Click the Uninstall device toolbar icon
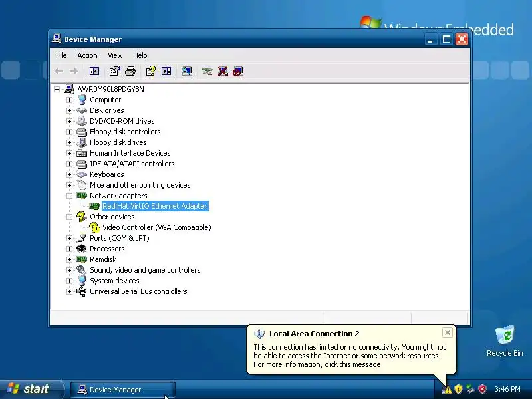Screen dimensions: 532x399 pyautogui.click(x=223, y=71)
